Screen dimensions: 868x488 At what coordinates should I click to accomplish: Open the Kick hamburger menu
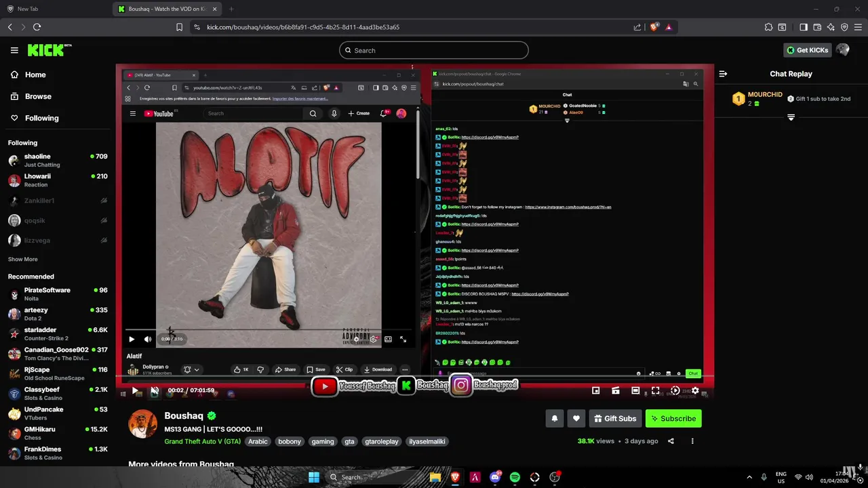tap(14, 50)
